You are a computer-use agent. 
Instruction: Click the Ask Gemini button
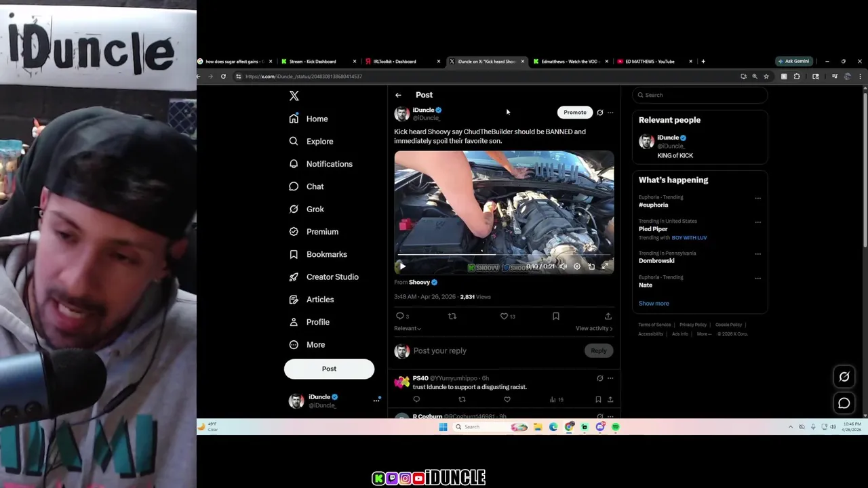coord(794,62)
